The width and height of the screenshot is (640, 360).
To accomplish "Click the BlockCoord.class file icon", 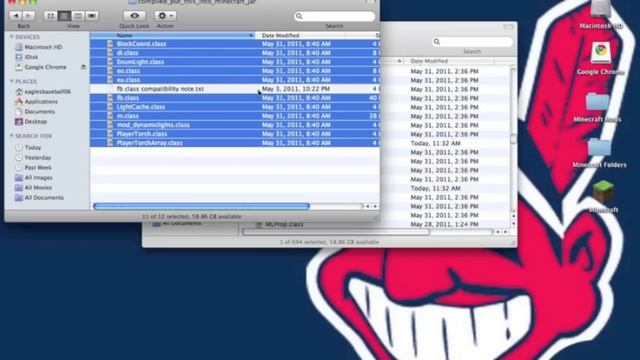I will (110, 44).
